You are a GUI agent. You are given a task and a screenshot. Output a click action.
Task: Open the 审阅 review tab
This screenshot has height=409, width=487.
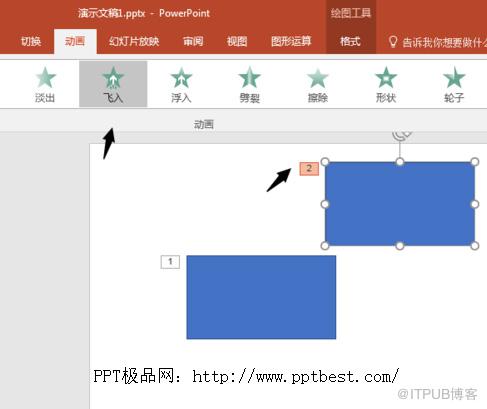(x=193, y=41)
